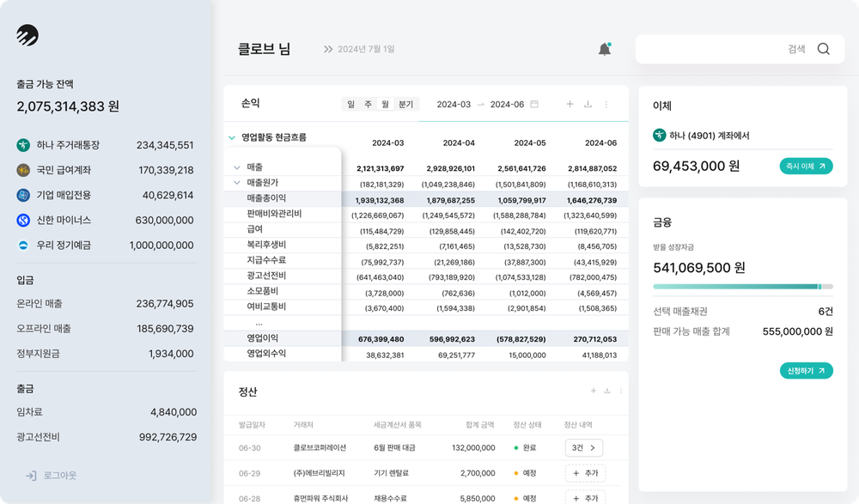Open notifications bell
The image size is (859, 504).
pos(604,49)
